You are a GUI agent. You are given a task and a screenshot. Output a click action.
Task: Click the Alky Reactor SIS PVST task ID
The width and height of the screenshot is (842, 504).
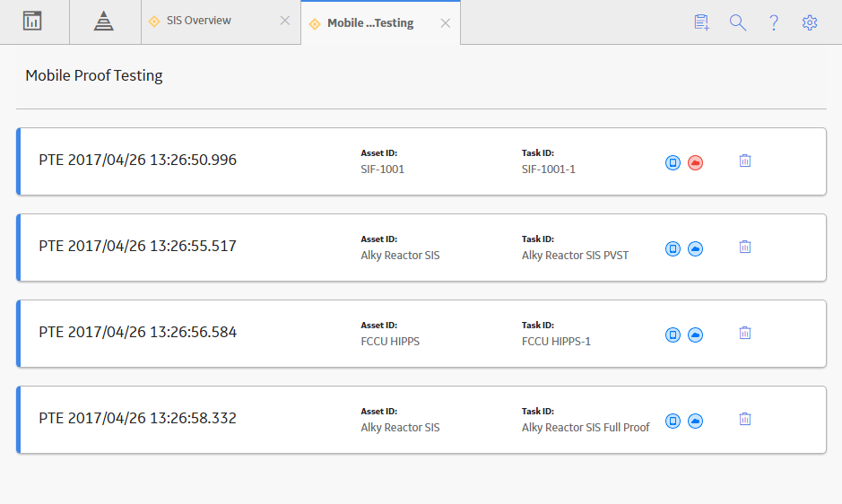(575, 256)
